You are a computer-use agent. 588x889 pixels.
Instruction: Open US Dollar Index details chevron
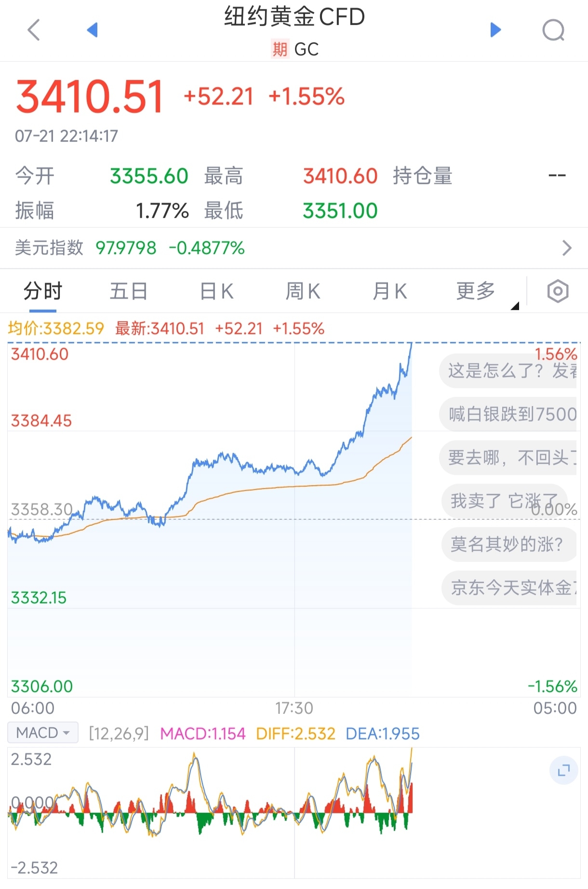567,248
